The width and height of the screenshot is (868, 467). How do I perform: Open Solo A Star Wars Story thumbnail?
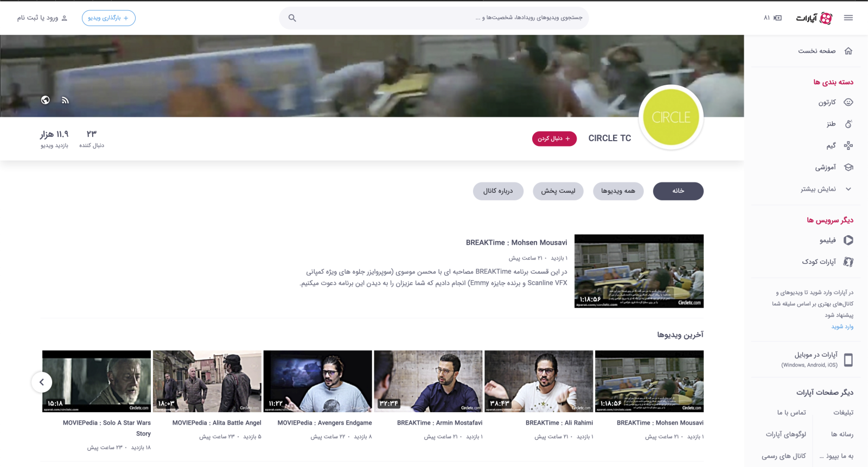(97, 381)
